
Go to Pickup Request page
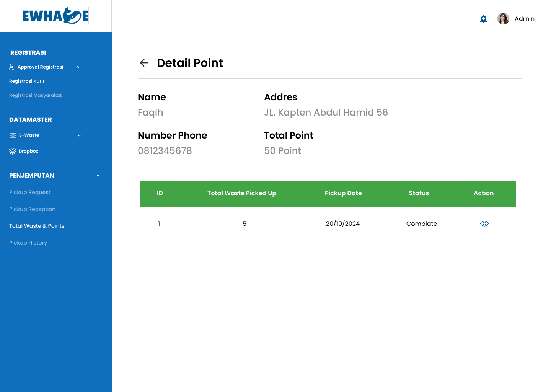pos(30,192)
